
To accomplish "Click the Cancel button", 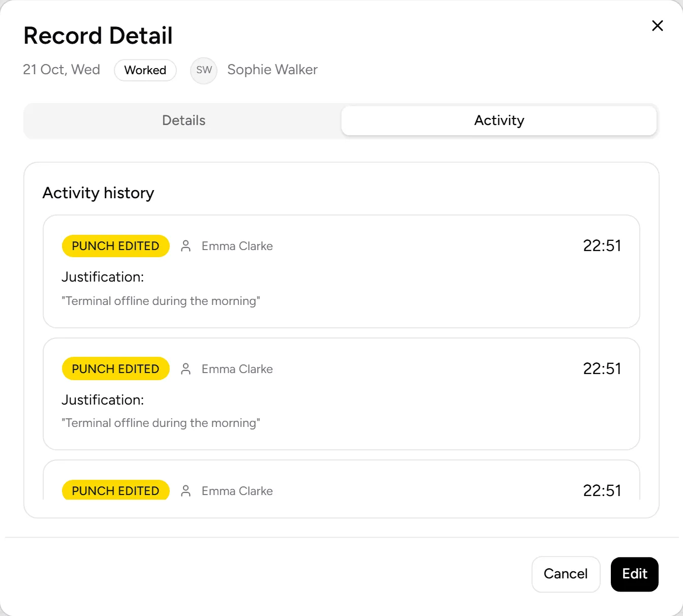I will (566, 574).
